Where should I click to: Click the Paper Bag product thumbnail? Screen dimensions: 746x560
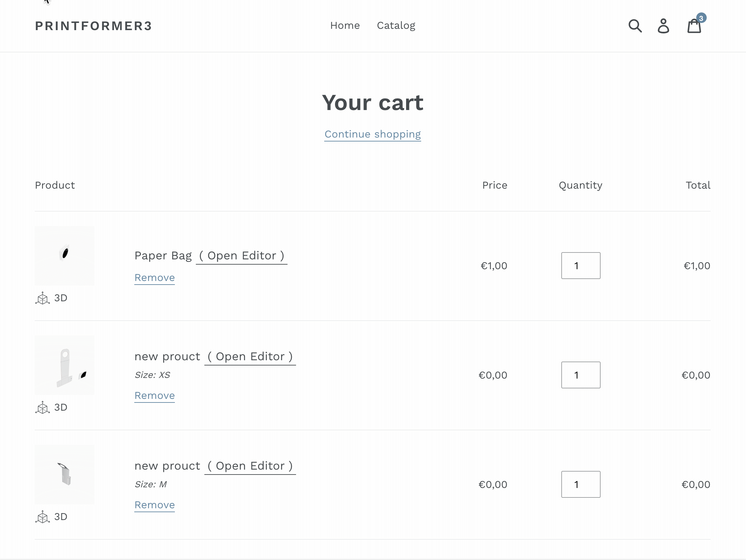(65, 256)
